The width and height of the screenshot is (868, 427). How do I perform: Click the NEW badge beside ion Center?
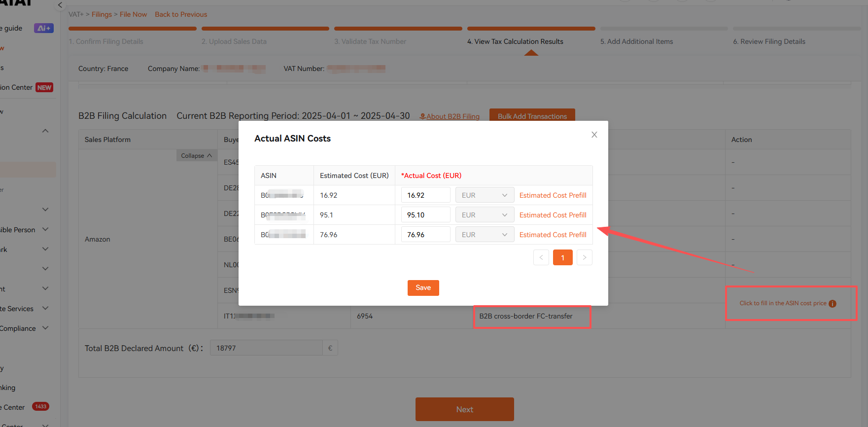(44, 87)
